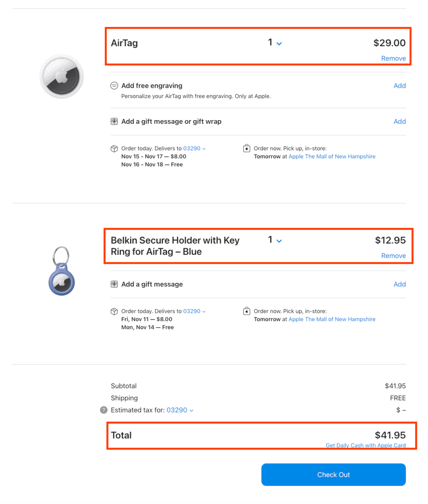428x504 pixels.
Task: Click the Belkin holder pickup bag icon
Action: point(247,312)
